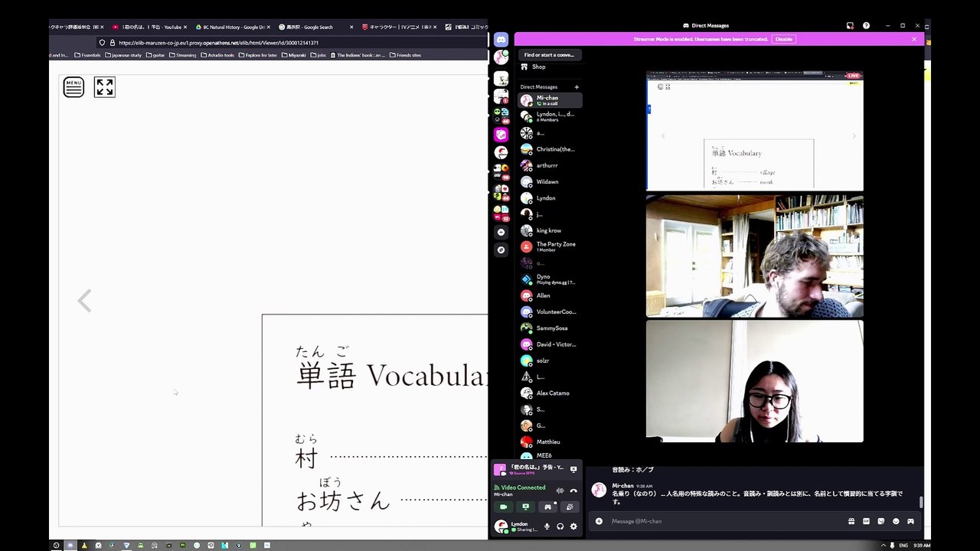
Task: Open the Discord home logo button
Action: 501,40
